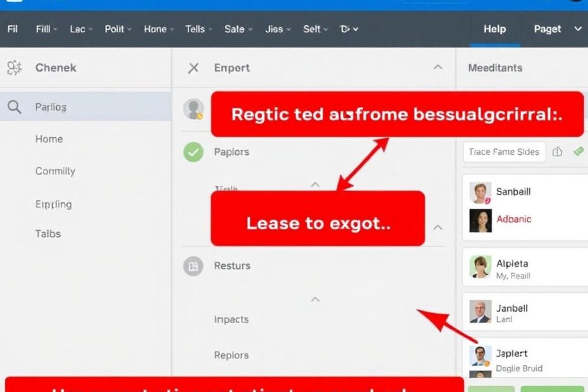Click Sanbaill's avatar thumbnail
Image resolution: width=588 pixels, height=392 pixels.
(481, 192)
